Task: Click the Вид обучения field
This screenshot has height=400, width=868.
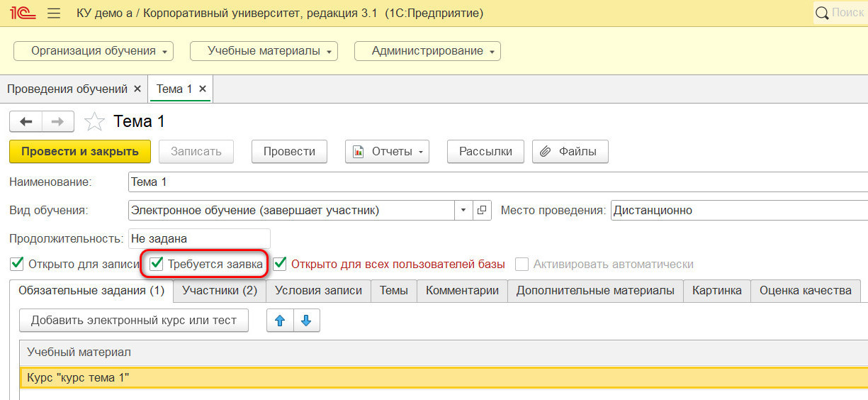Action: (292, 210)
